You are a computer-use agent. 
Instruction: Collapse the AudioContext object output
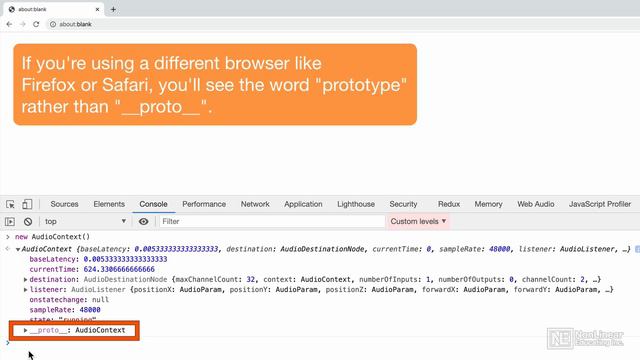tap(18, 249)
